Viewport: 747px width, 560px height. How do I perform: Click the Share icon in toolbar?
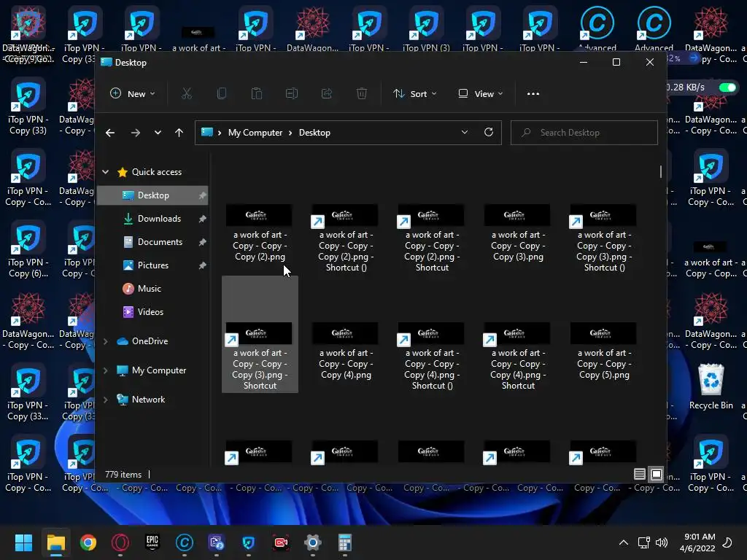(327, 94)
